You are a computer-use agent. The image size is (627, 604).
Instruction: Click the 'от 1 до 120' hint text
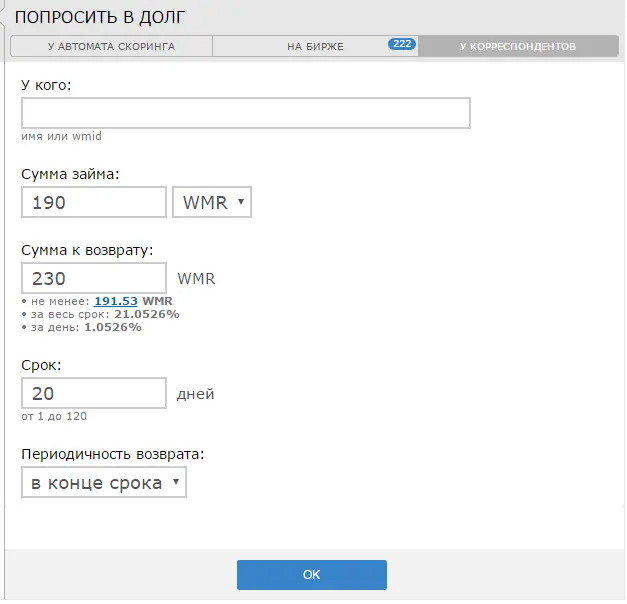pos(54,416)
